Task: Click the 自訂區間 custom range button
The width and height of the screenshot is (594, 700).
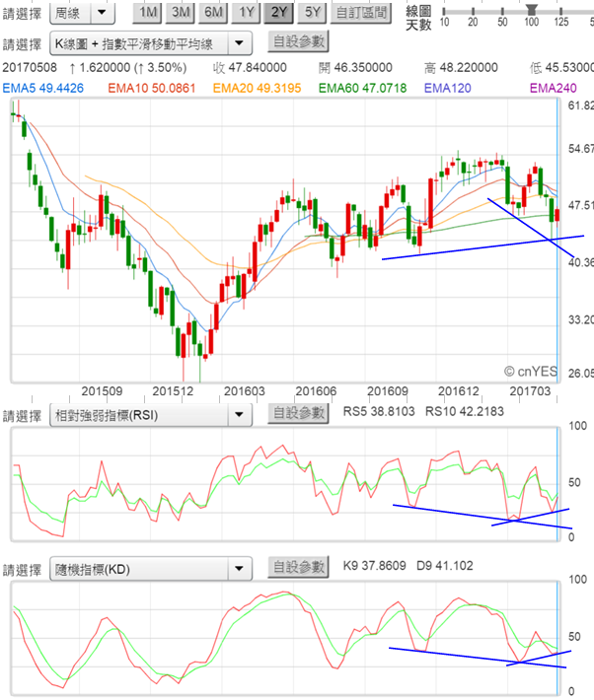Action: coord(361,12)
